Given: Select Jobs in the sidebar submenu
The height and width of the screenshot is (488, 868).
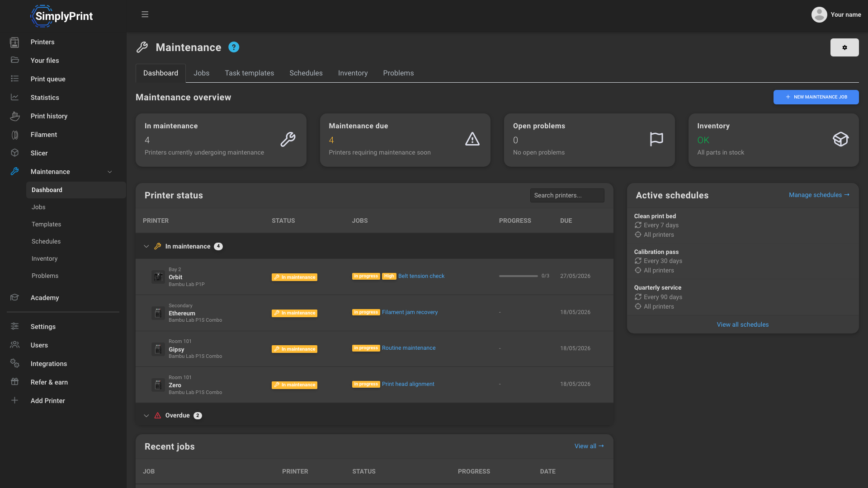Looking at the screenshot, I should pyautogui.click(x=38, y=207).
